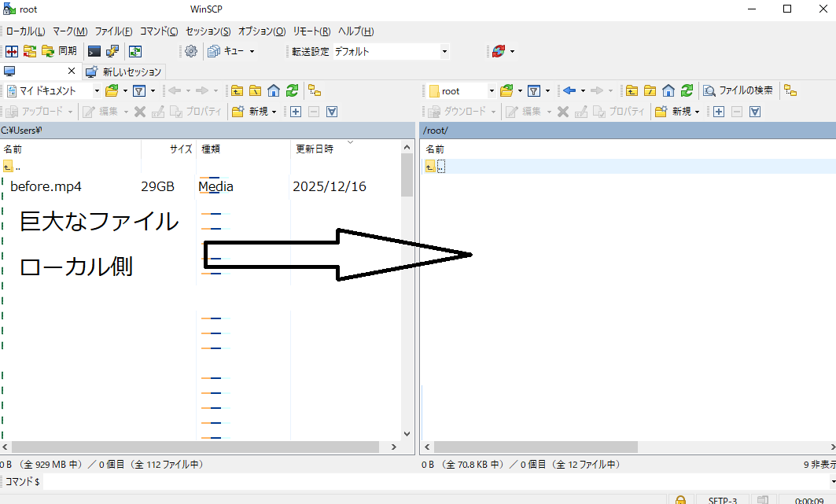This screenshot has height=504, width=836.
Task: Sort local files by 更新日時 column
Action: pos(344,149)
